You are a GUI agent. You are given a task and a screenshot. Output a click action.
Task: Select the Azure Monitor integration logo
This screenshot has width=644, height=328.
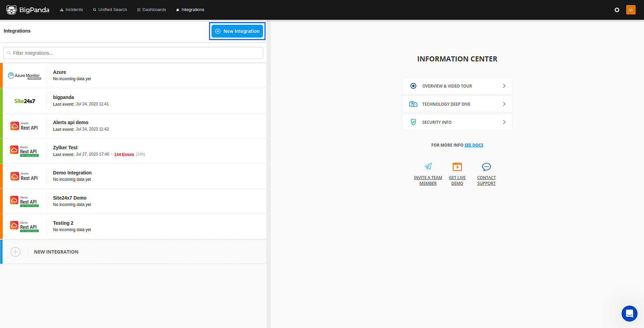[25, 76]
